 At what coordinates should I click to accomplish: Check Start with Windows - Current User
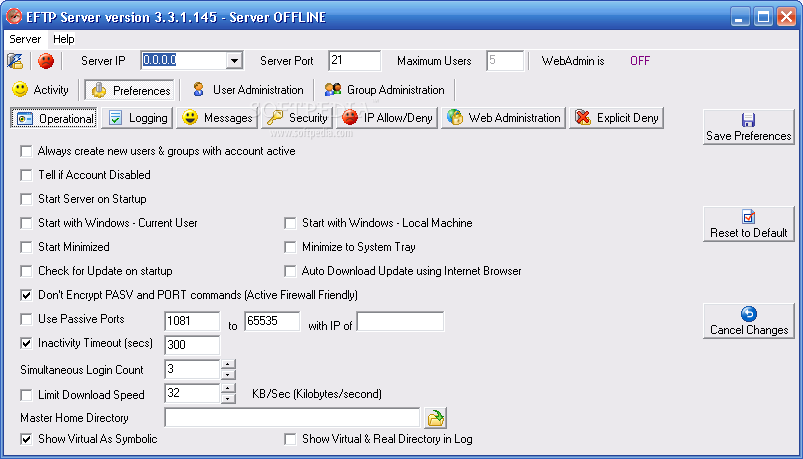click(x=26, y=223)
